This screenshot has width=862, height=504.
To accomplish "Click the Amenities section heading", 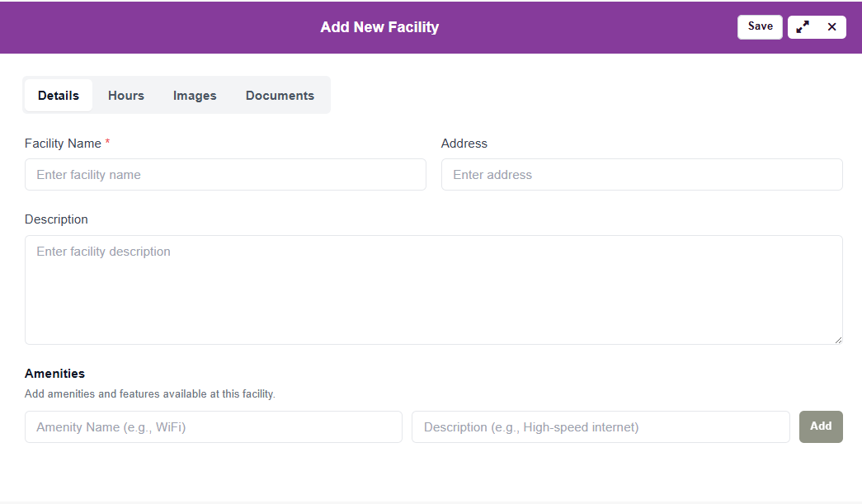I will pos(54,374).
